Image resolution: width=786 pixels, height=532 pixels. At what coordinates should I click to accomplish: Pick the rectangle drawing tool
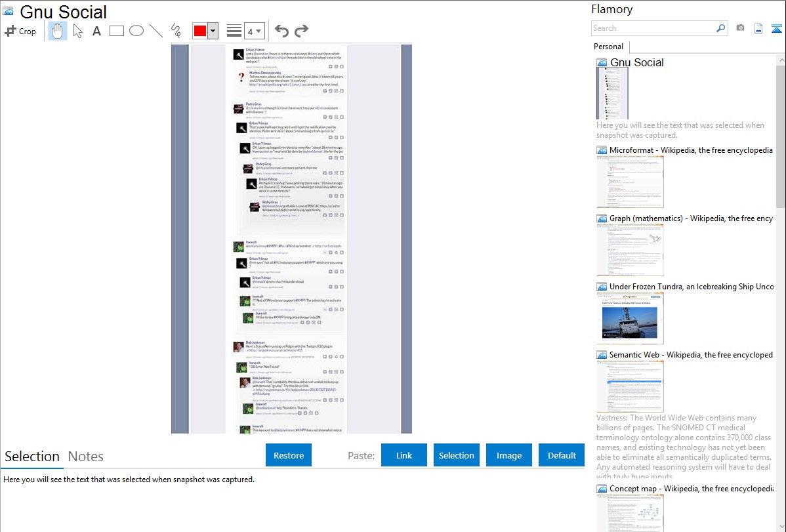coord(116,31)
